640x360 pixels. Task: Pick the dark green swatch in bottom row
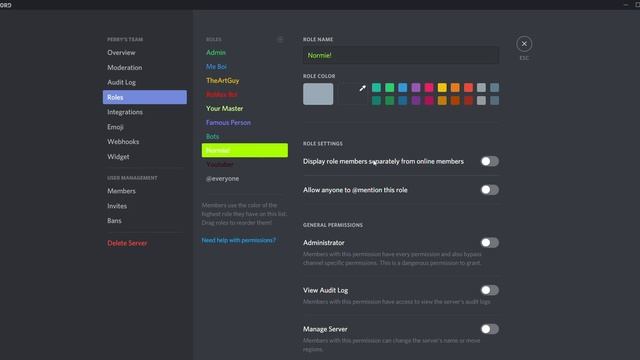[389, 100]
